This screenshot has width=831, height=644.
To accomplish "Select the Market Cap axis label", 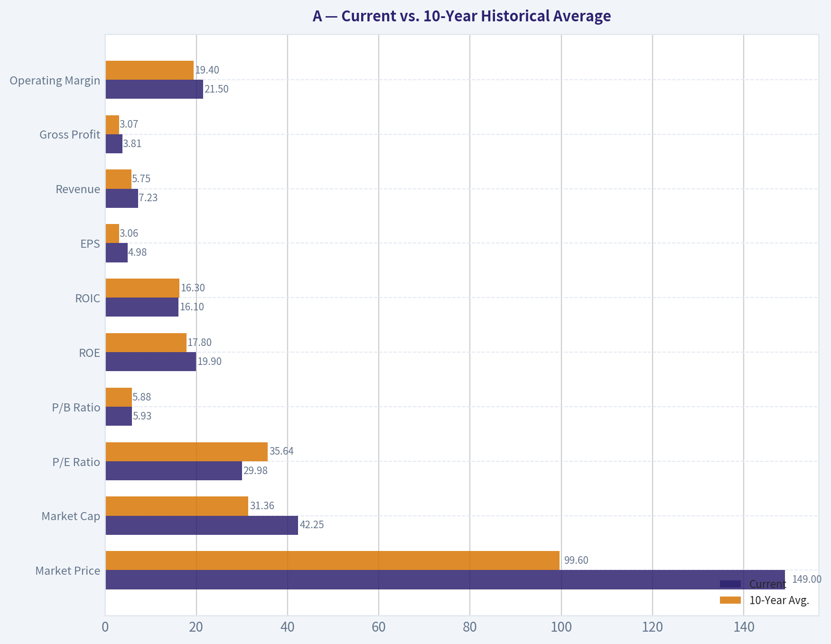I will click(x=71, y=516).
